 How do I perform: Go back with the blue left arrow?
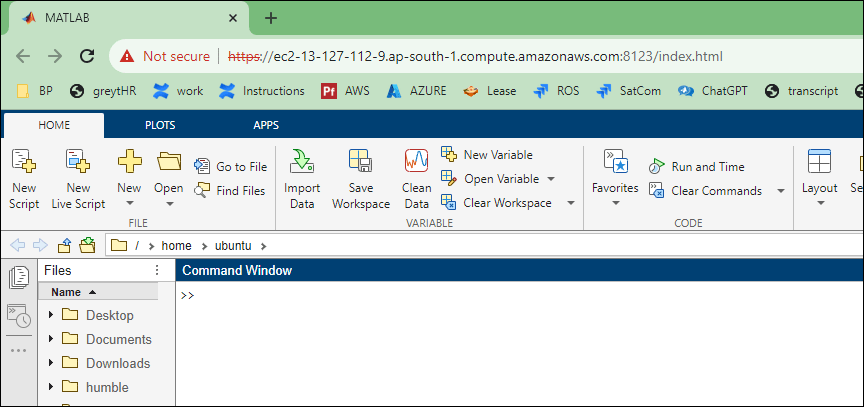(18, 245)
